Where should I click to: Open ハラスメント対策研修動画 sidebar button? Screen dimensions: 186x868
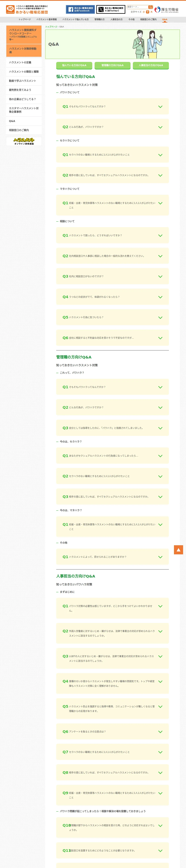pyautogui.click(x=24, y=50)
